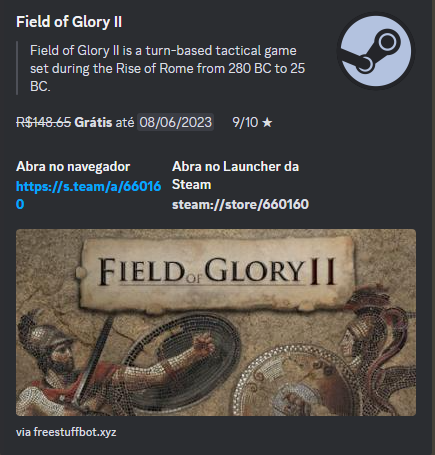
Task: Click the 9/10 rating text
Action: (x=245, y=122)
